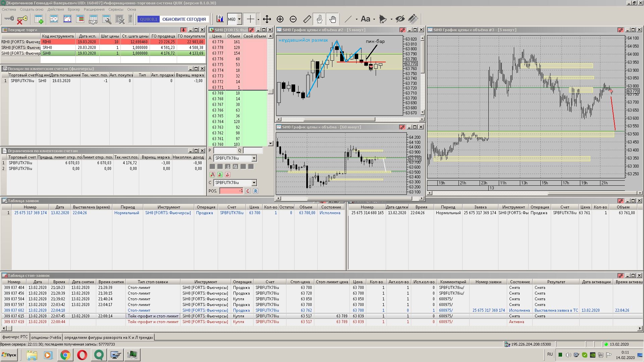Toggle the open hand pan chart mode
The height and width of the screenshot is (362, 644).
point(332,19)
